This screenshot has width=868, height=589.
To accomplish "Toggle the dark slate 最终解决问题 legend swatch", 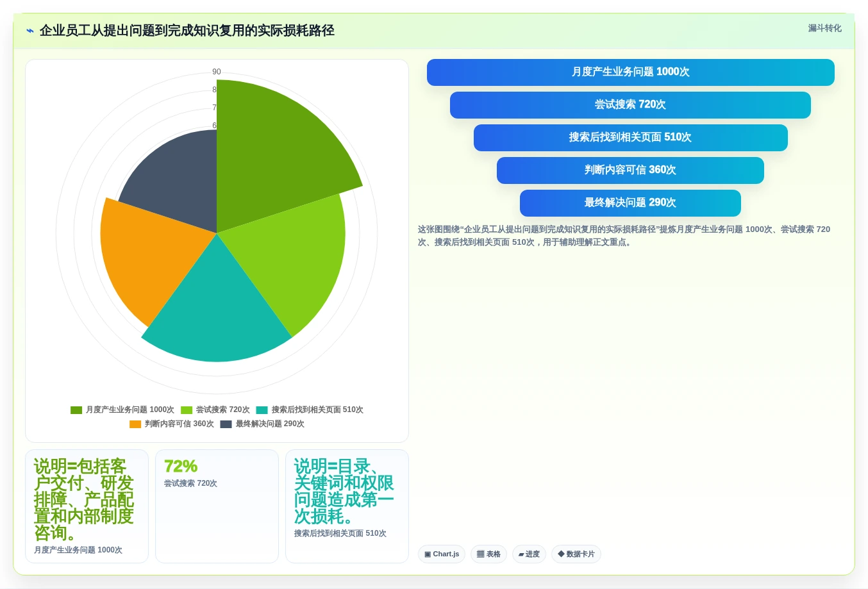I will [x=226, y=424].
